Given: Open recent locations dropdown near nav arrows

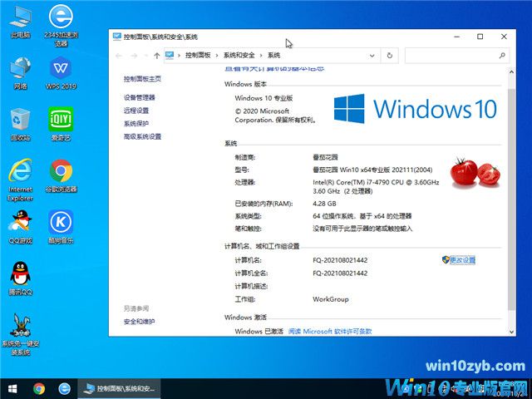Looking at the screenshot, I should pyautogui.click(x=146, y=56).
